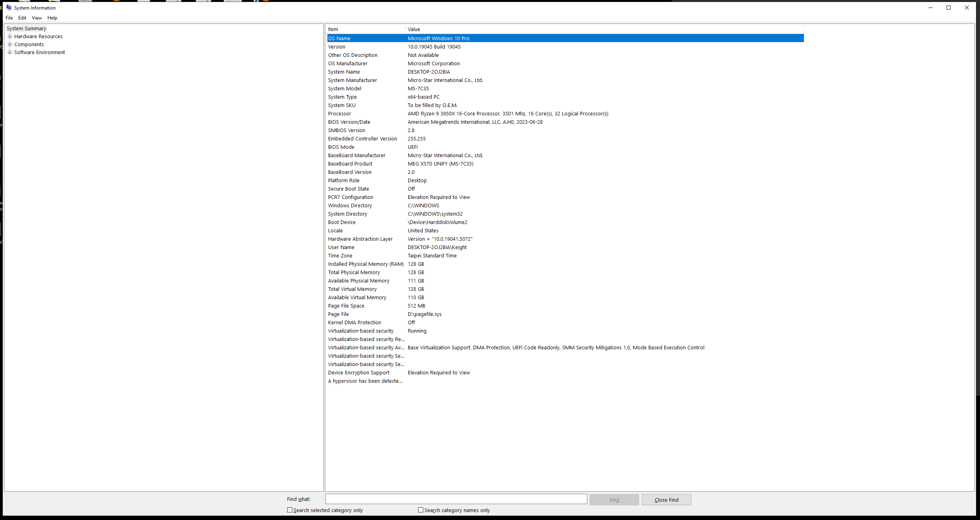Expand the Components node
Screen dimensions: 980x520
click(x=10, y=45)
